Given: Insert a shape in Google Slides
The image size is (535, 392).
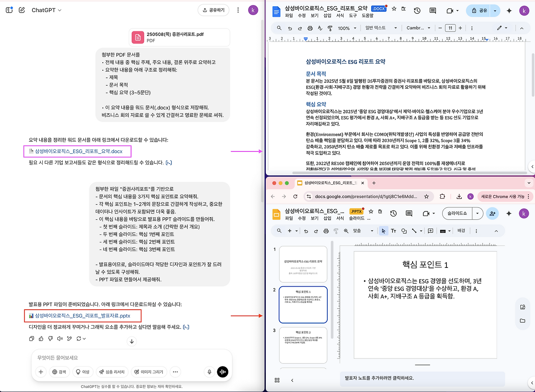Looking at the screenshot, I should [x=404, y=231].
